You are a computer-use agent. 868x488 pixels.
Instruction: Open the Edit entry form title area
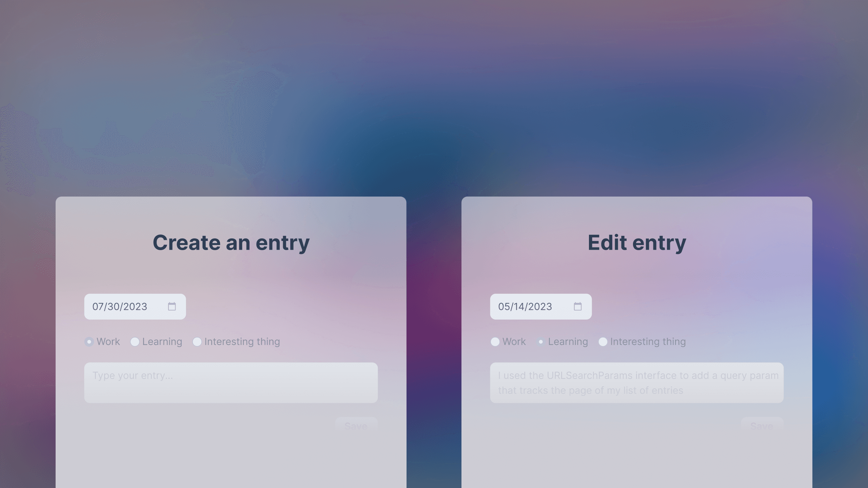637,243
